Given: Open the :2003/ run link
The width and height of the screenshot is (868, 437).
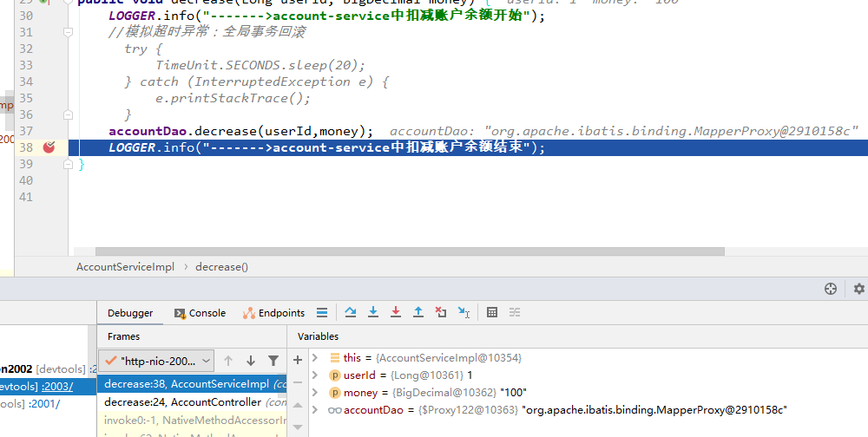Looking at the screenshot, I should click(x=57, y=386).
